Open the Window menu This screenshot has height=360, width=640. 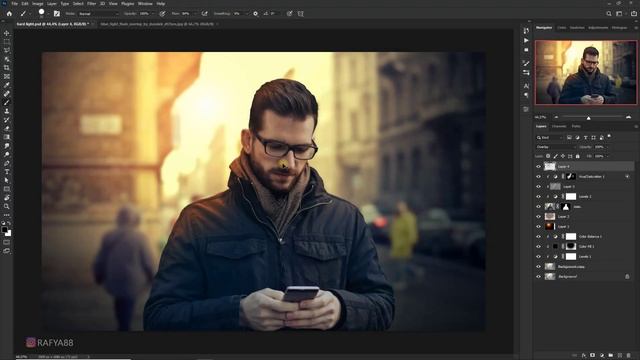145,4
